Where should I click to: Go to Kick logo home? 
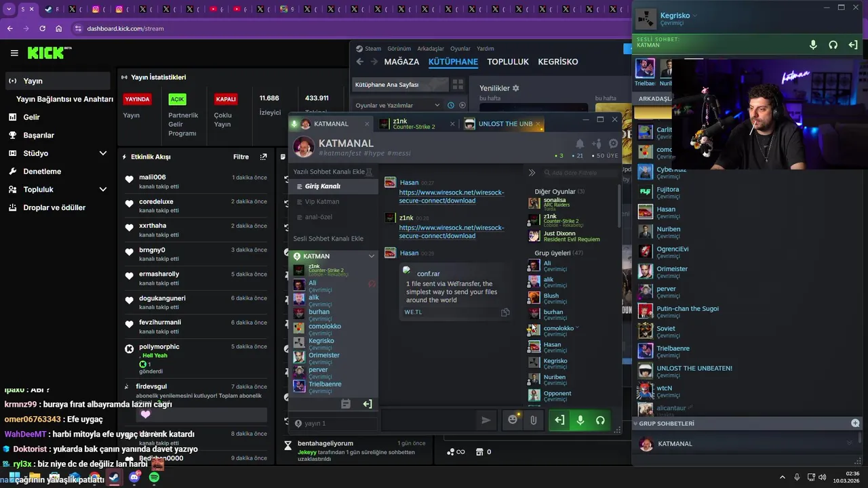click(50, 53)
